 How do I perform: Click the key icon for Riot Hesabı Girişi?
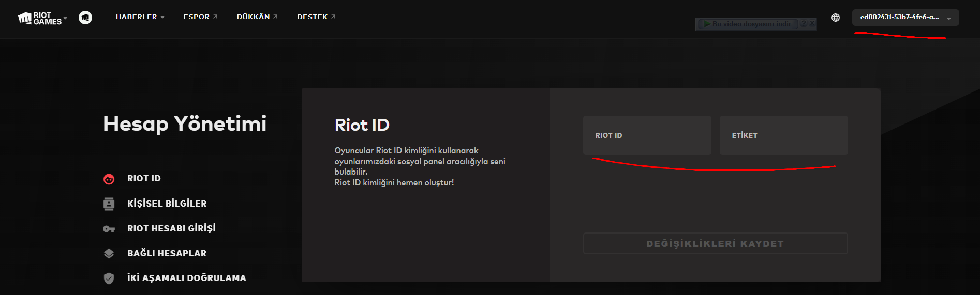(x=109, y=229)
